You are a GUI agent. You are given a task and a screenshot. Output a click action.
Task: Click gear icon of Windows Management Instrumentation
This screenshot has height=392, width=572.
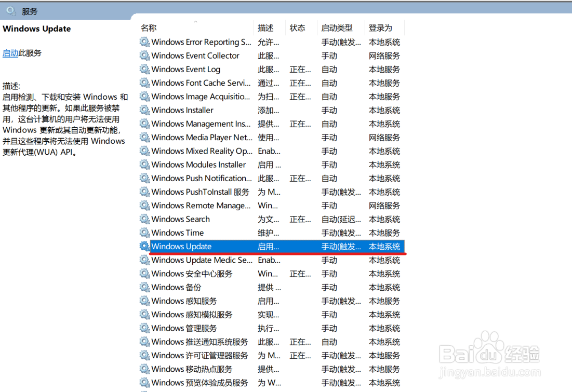144,124
